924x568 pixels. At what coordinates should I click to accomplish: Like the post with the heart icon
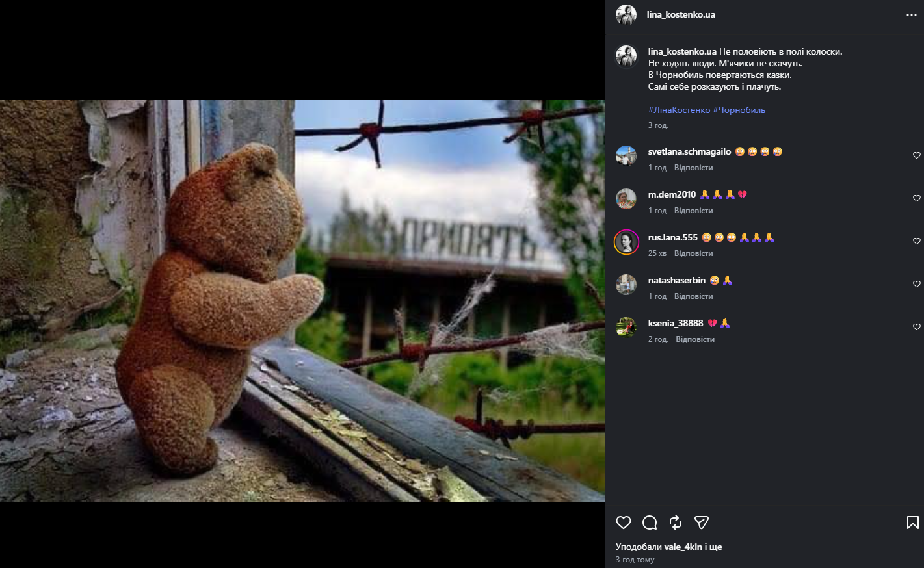pos(624,523)
